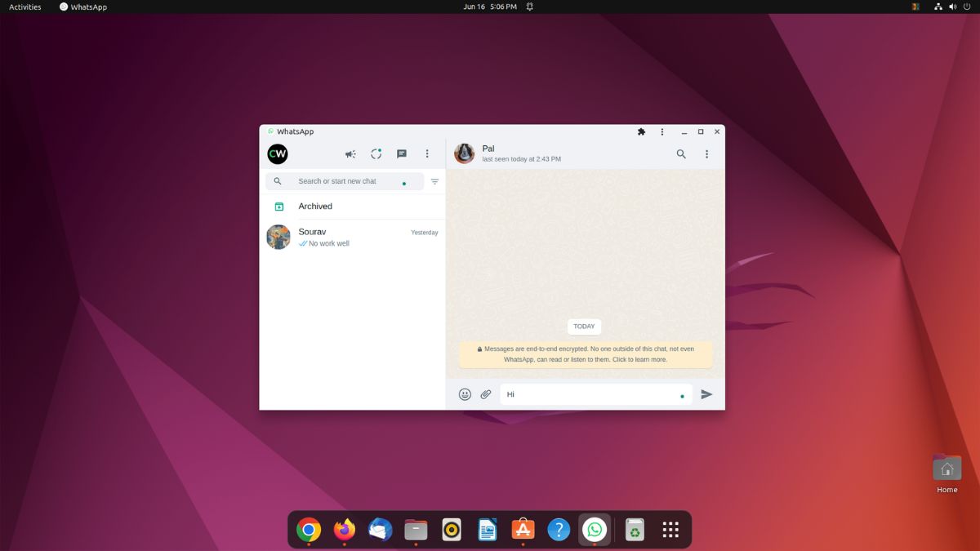Click the date and time in top bar
980x551 pixels.
pos(488,7)
